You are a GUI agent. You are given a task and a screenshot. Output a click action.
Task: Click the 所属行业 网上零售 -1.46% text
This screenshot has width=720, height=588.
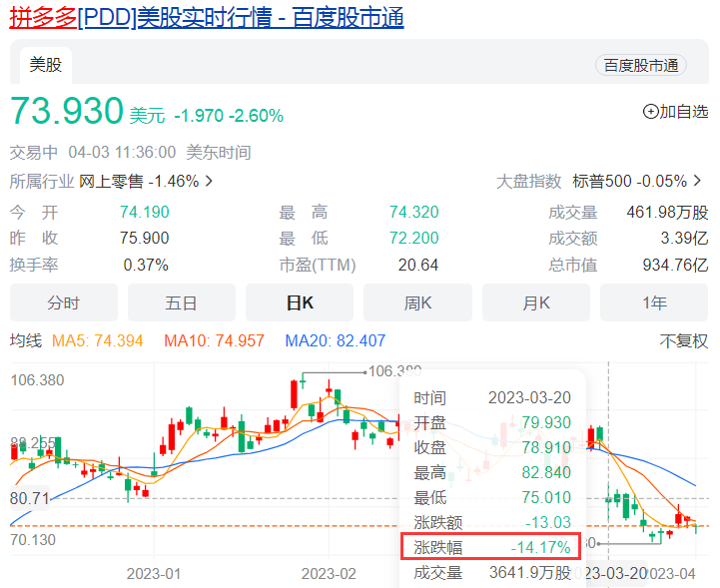(104, 182)
